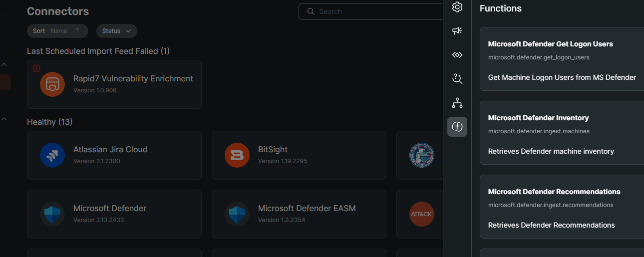The height and width of the screenshot is (257, 644).
Task: Collapse the upper left sidebar section chevron
Action: coord(4,65)
